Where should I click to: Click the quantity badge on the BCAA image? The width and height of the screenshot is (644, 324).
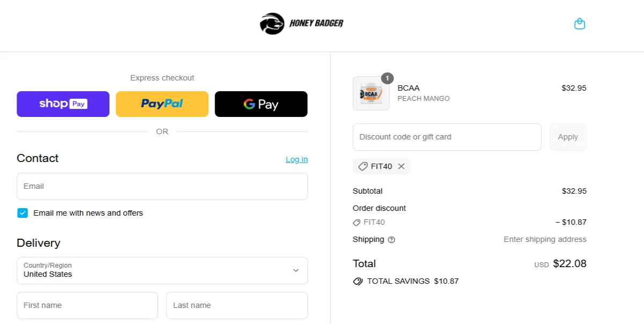pyautogui.click(x=387, y=78)
